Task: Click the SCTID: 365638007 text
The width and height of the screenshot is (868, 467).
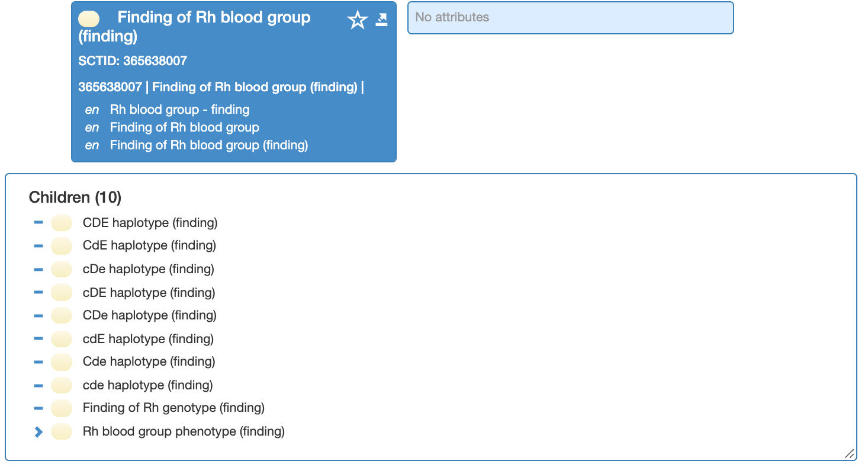Action: (133, 61)
